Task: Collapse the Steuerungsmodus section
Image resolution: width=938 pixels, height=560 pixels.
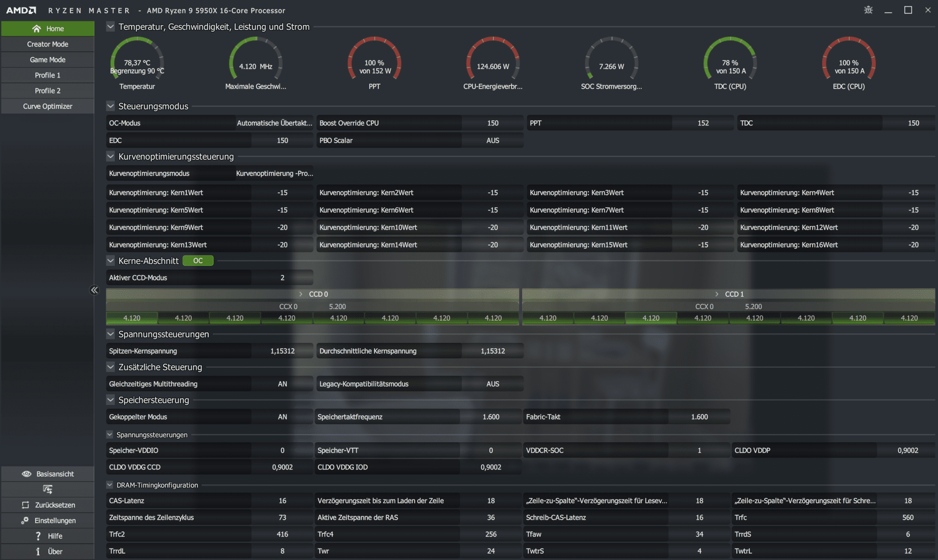Action: pyautogui.click(x=110, y=106)
